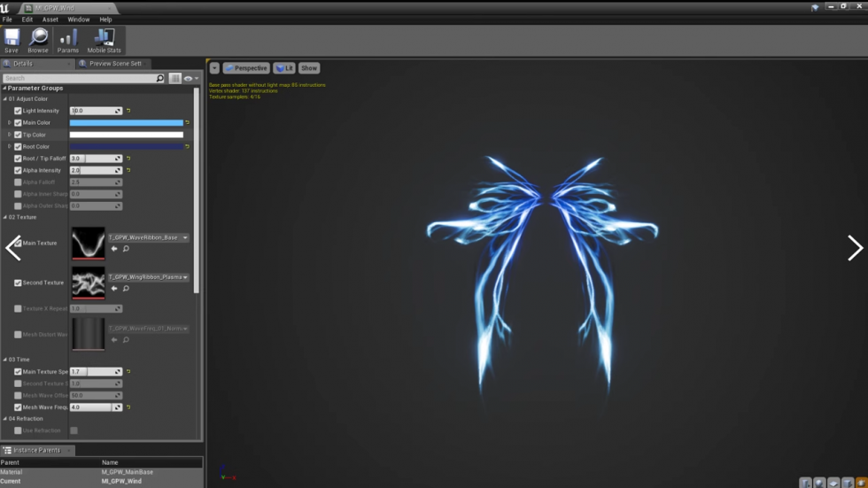Set preview mesh to plane primitive

pyautogui.click(x=833, y=483)
